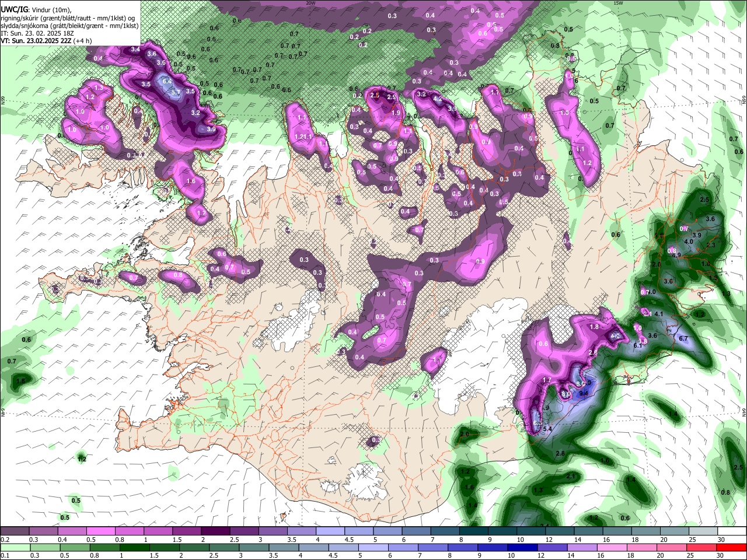Click the 20W longitude label at top
Screen dimensions: 747x560
tap(310, 3)
